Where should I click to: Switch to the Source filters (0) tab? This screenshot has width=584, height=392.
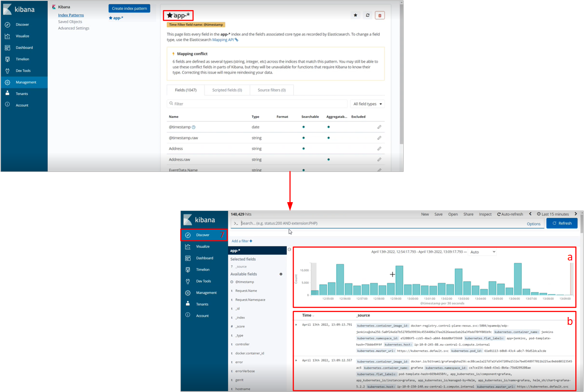[272, 90]
